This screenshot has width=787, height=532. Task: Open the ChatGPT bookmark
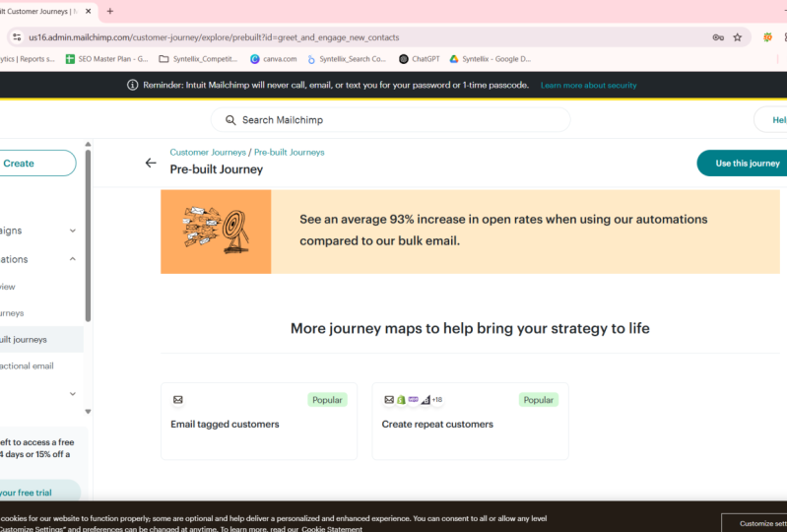coord(419,59)
